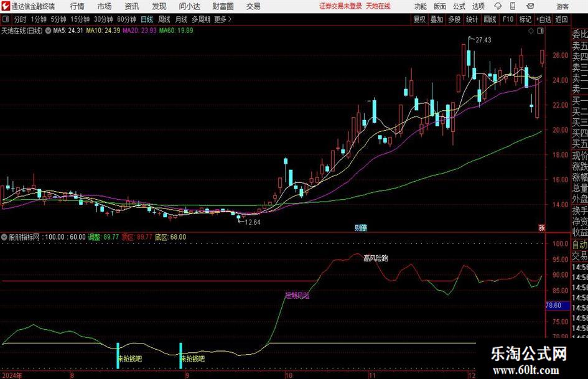Open F10 company info
Viewport: 588px width, 379px height.
[508, 19]
